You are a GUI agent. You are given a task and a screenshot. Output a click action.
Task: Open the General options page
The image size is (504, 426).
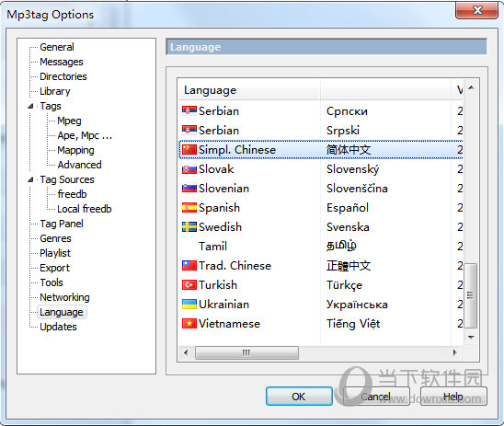click(x=57, y=47)
